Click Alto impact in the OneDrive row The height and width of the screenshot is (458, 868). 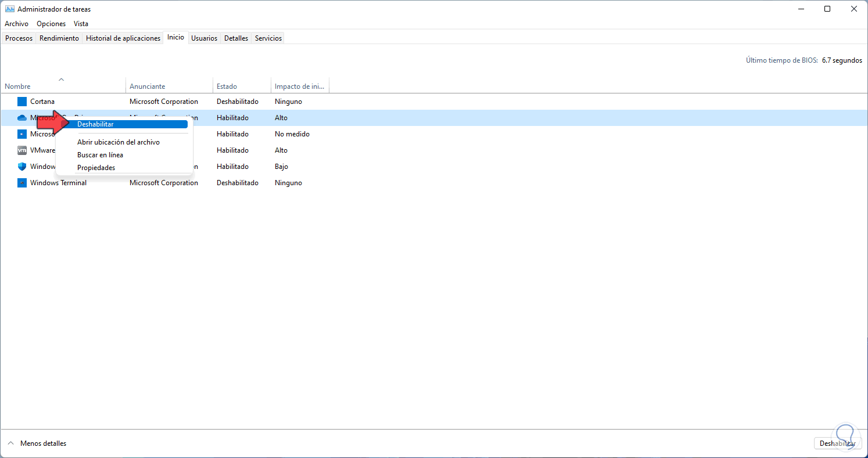click(281, 118)
